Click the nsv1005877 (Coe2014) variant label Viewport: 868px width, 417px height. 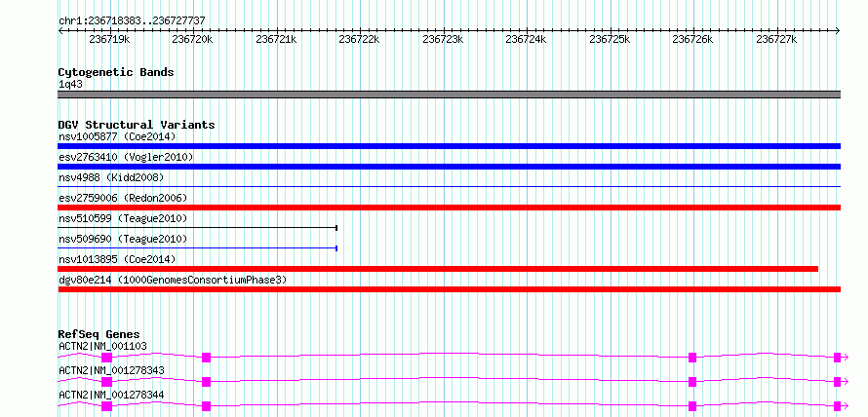[x=117, y=136]
